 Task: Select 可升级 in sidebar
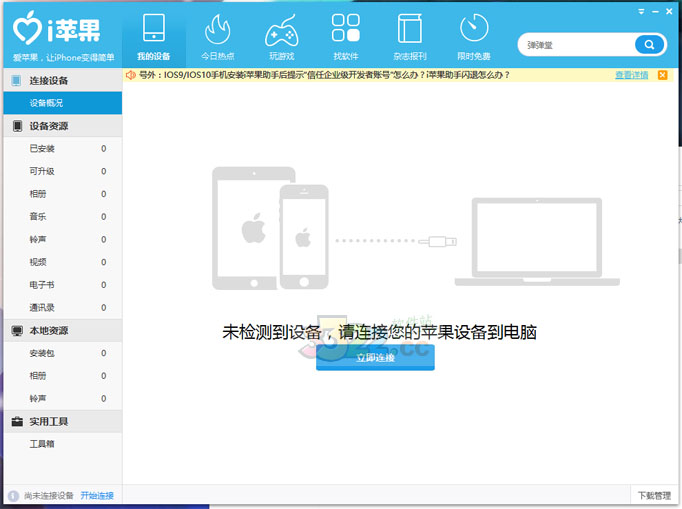pos(63,171)
